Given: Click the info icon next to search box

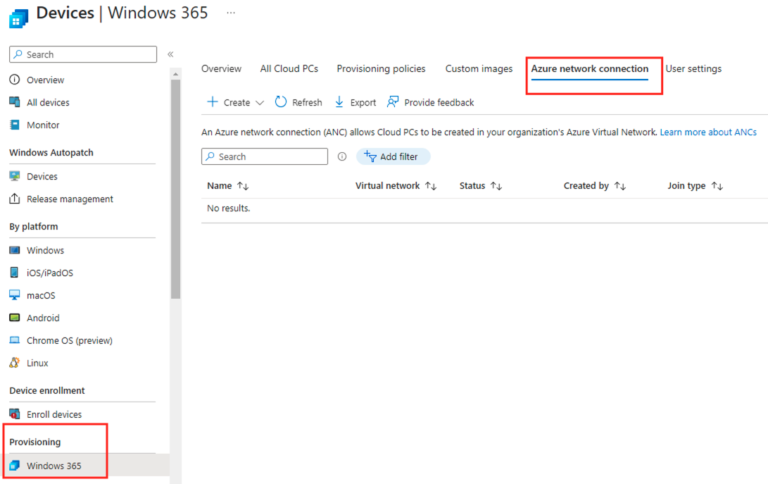Looking at the screenshot, I should pyautogui.click(x=342, y=156).
